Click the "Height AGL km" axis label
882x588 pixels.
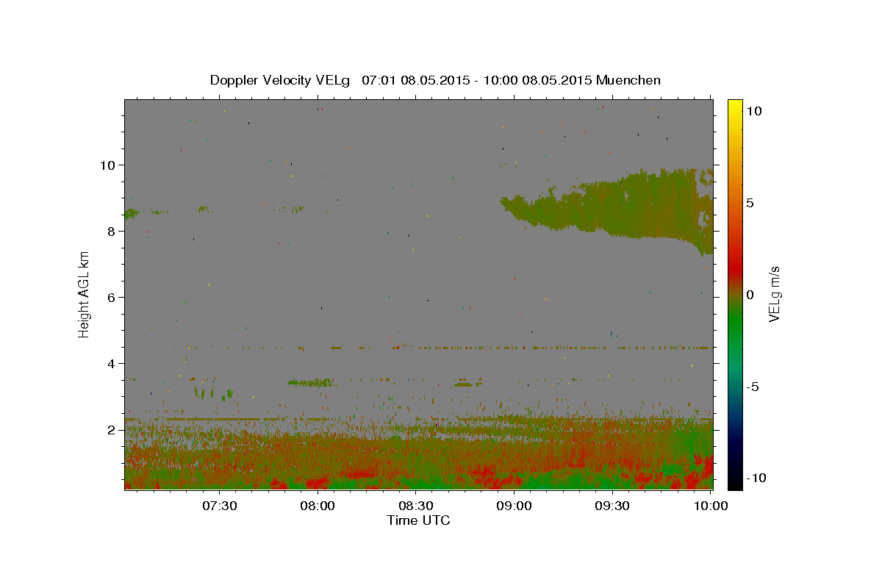coord(85,294)
